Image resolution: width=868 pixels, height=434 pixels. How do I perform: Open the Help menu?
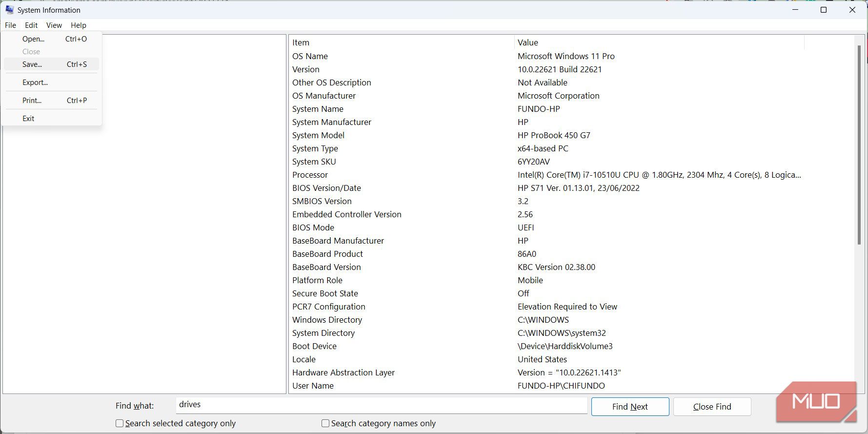[x=79, y=25]
